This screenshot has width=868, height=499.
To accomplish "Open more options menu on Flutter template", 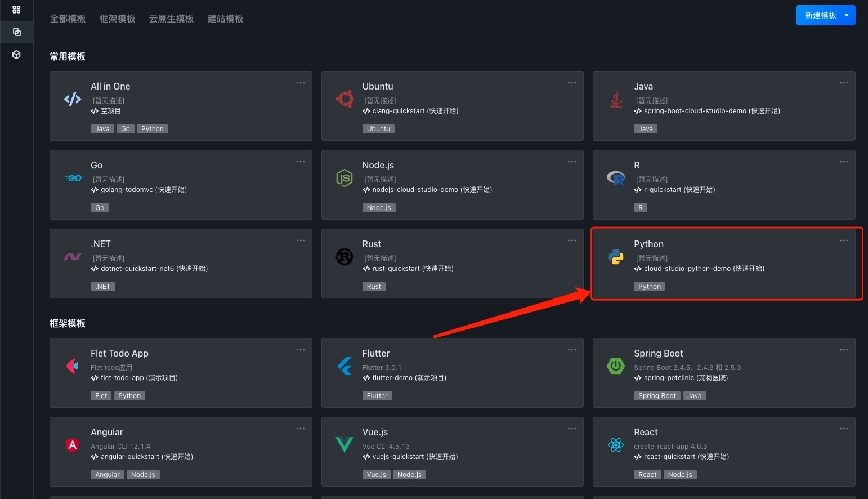I will tap(572, 350).
